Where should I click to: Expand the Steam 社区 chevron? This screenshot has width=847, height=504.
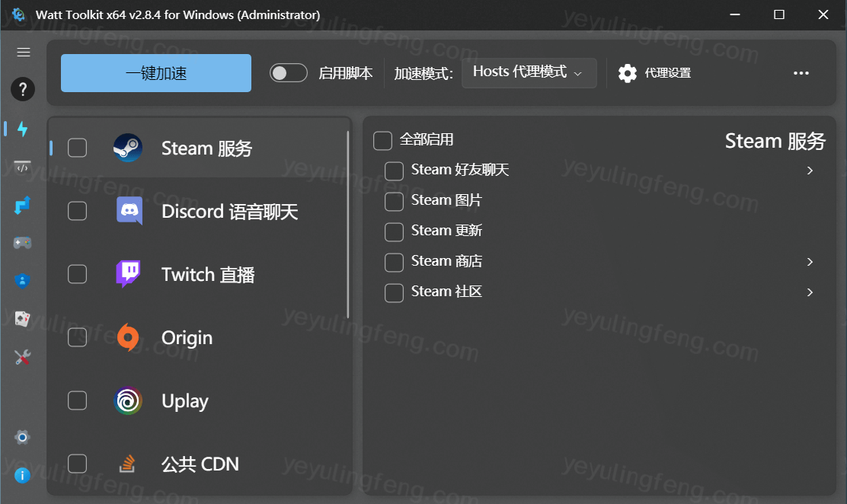(810, 292)
